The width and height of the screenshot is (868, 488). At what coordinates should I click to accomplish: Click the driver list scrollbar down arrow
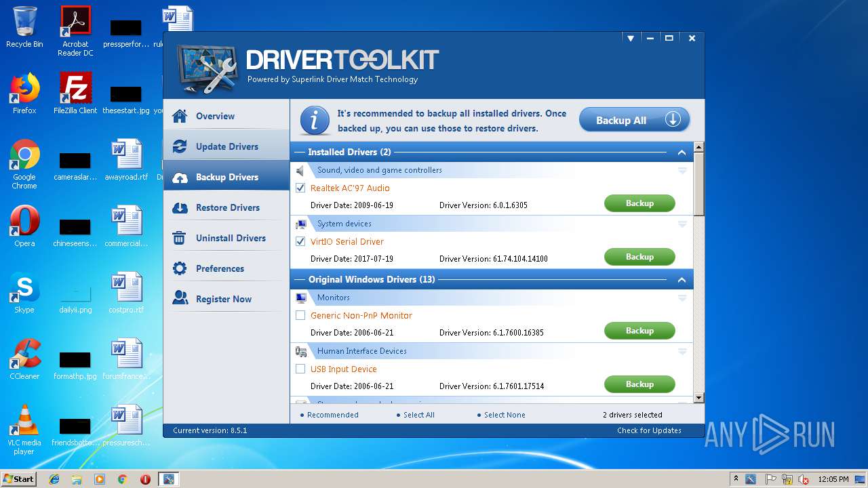[x=699, y=398]
